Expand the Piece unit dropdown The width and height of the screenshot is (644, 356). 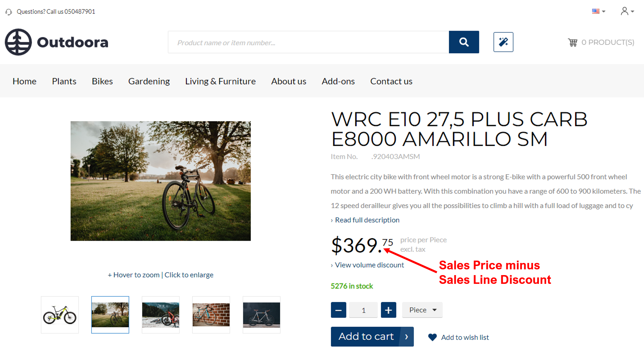tap(422, 310)
